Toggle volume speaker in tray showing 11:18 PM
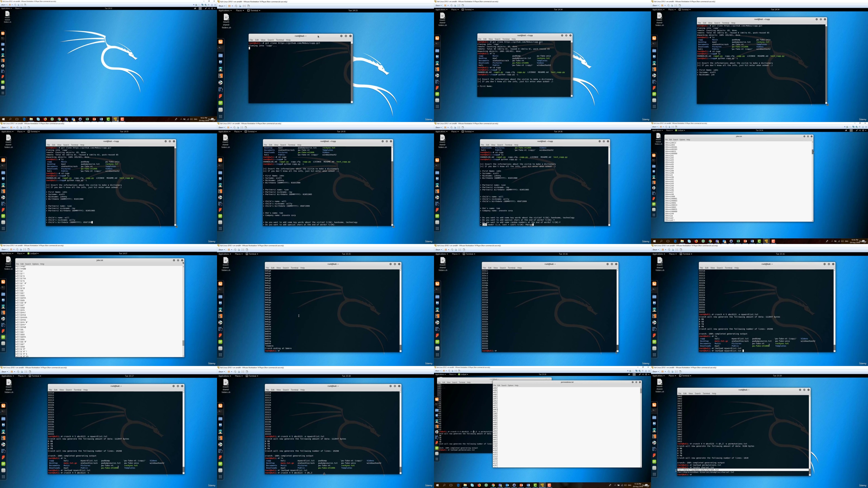The width and height of the screenshot is (868, 488). point(626,485)
